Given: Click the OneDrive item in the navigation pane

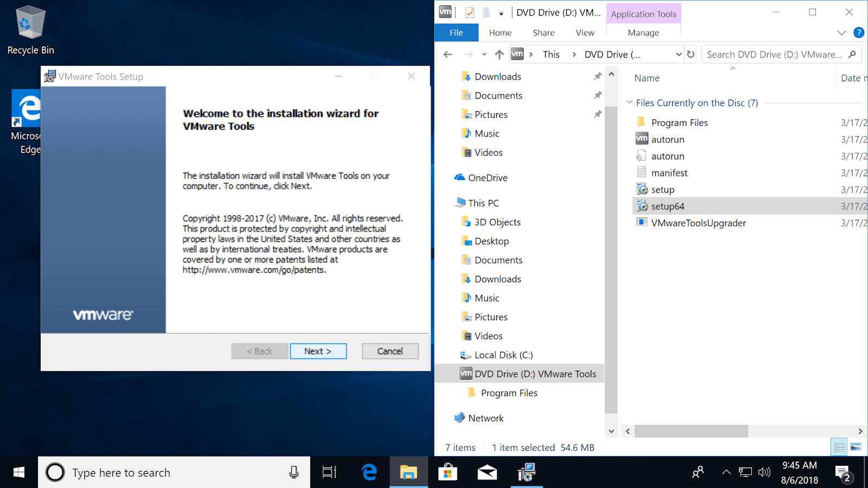Looking at the screenshot, I should [x=488, y=177].
